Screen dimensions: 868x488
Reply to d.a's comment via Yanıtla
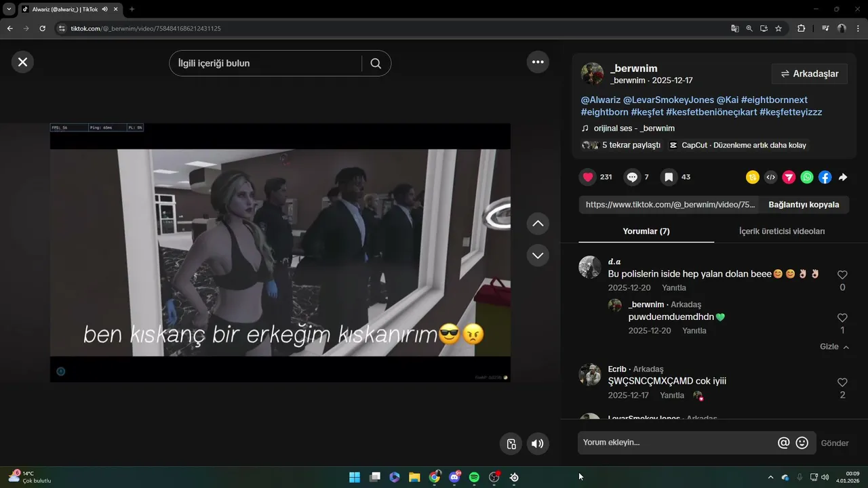click(674, 288)
